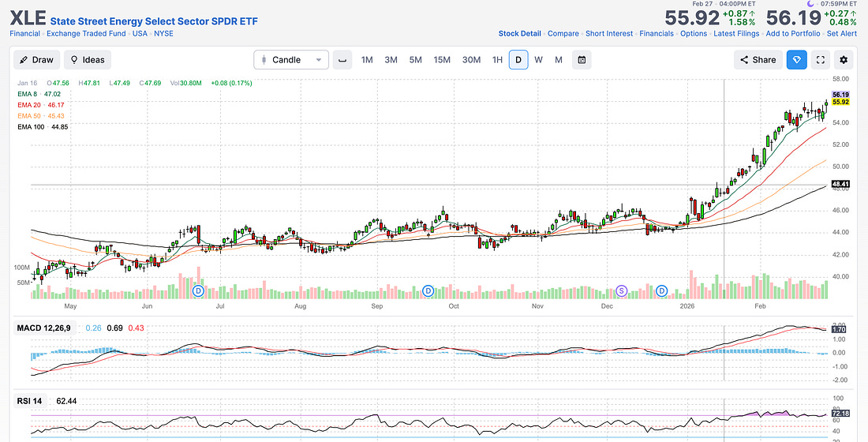868x442 pixels.
Task: Click the 1.70 MACD value tag
Action: click(x=839, y=330)
